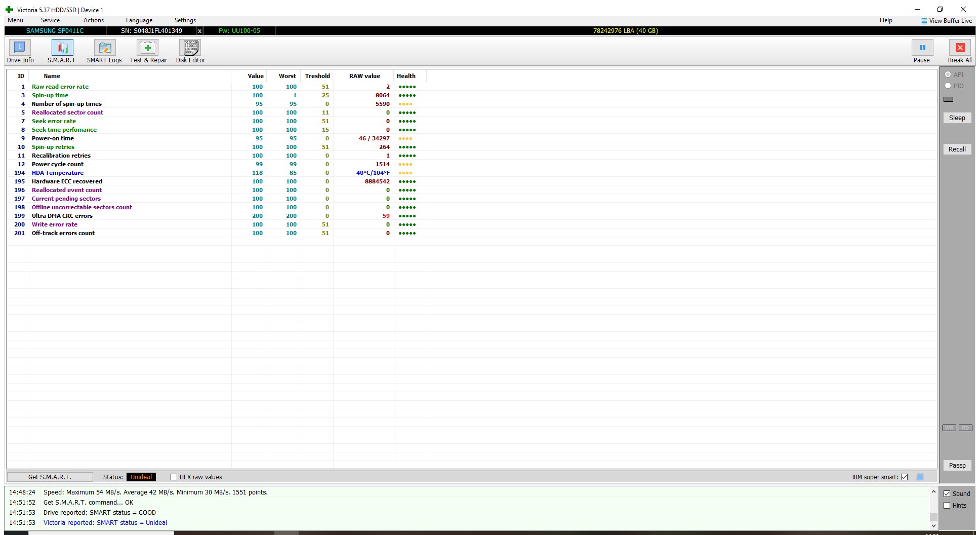Select the Power-on time row
The image size is (980, 535).
tap(217, 138)
